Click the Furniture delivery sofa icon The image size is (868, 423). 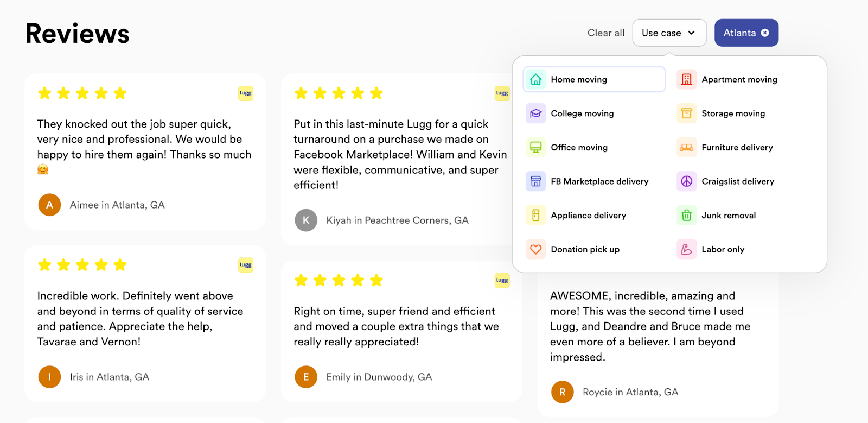[x=686, y=147]
